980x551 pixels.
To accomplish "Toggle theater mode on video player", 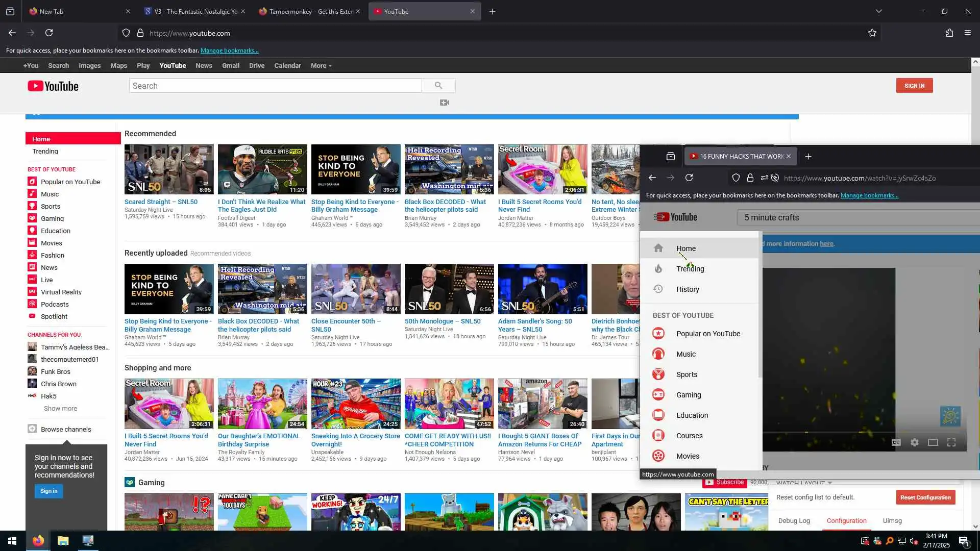I will tap(933, 442).
